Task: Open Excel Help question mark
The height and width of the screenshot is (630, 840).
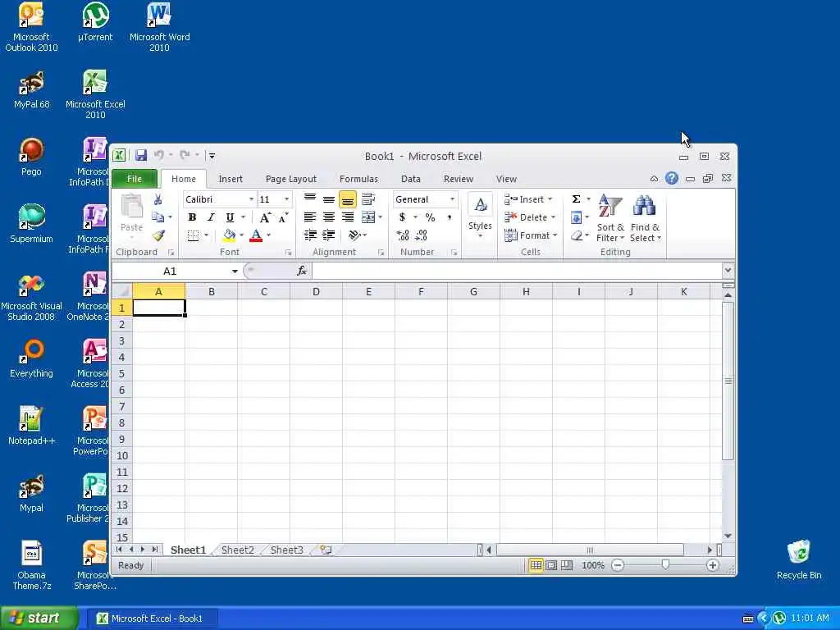Action: pyautogui.click(x=671, y=178)
